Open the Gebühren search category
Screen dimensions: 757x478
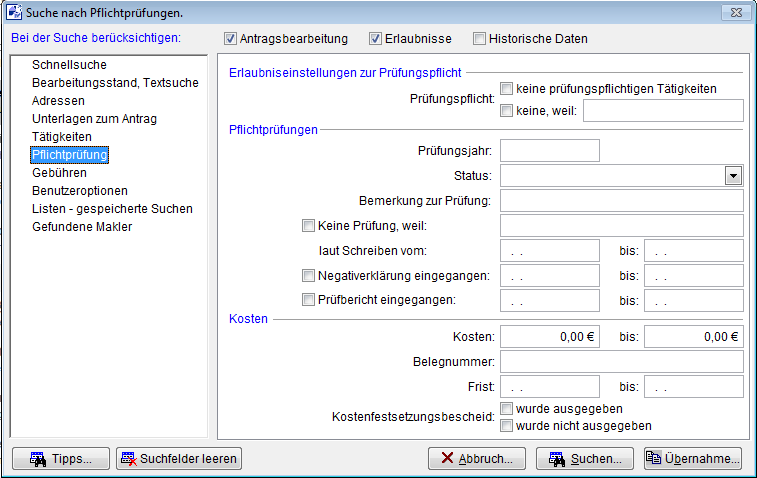point(59,173)
